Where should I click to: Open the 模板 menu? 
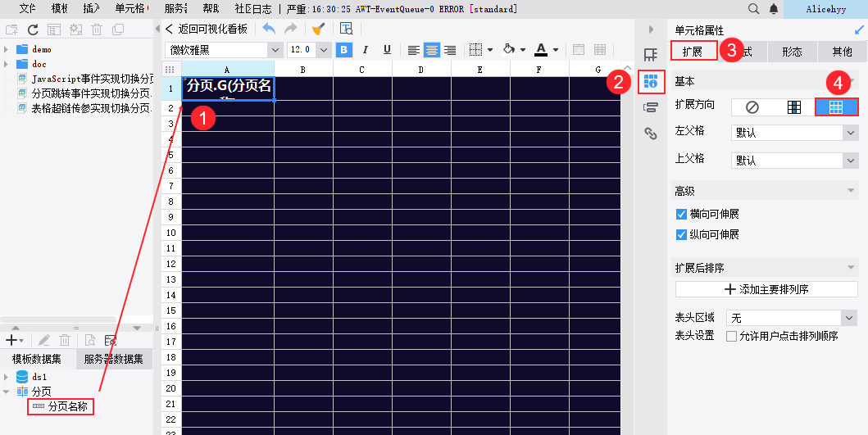click(59, 9)
